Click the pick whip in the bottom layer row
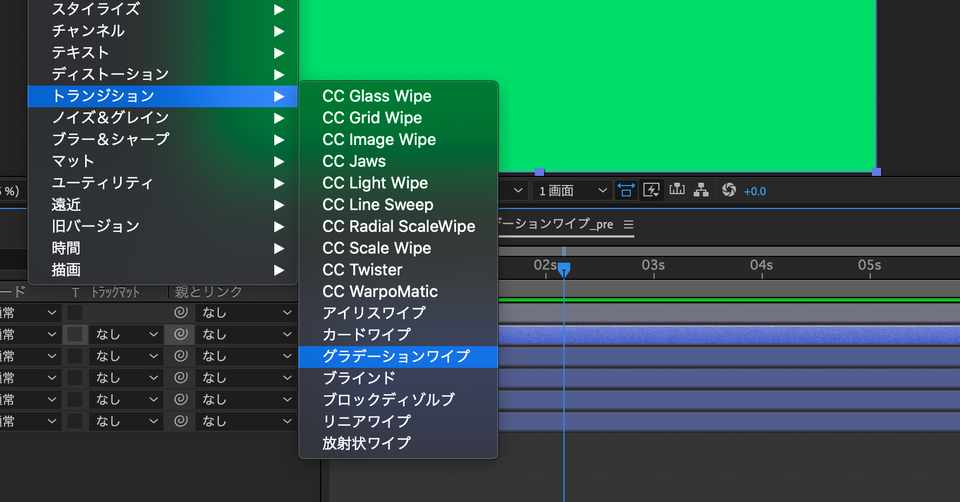The image size is (960, 502). [x=181, y=421]
